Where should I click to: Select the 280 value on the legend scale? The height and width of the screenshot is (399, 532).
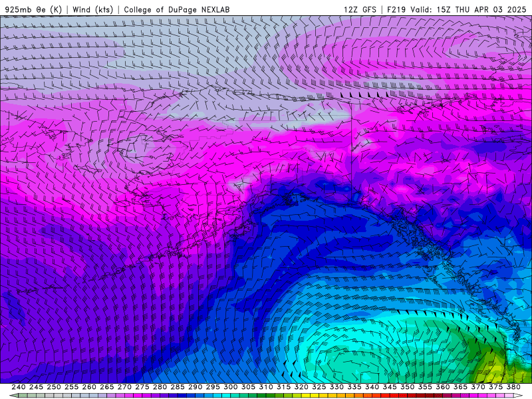(160, 387)
